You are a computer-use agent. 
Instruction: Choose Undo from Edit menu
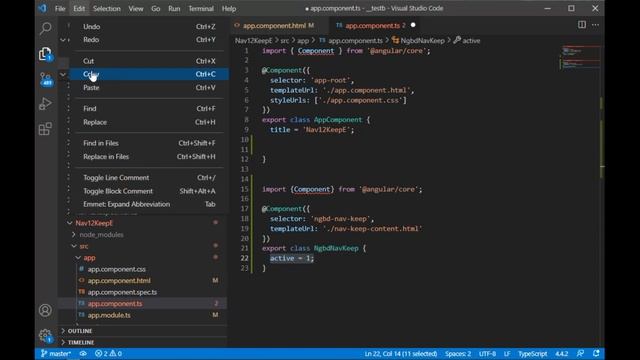(149, 27)
